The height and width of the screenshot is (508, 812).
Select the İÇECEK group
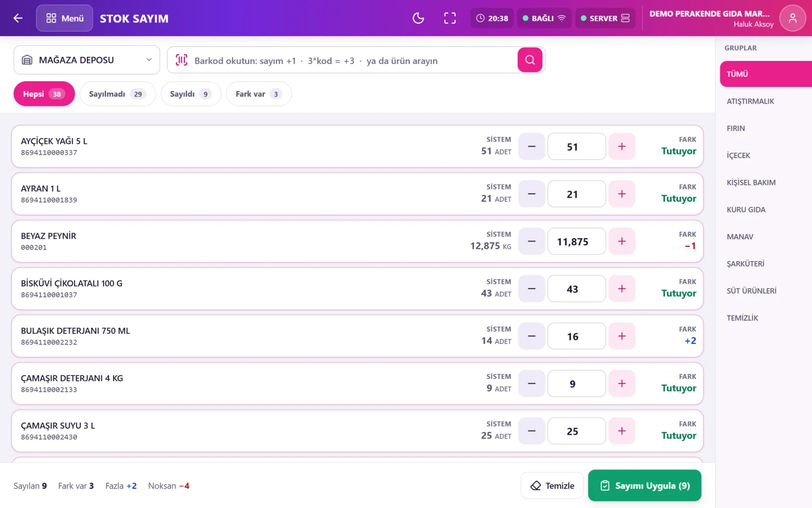766,155
